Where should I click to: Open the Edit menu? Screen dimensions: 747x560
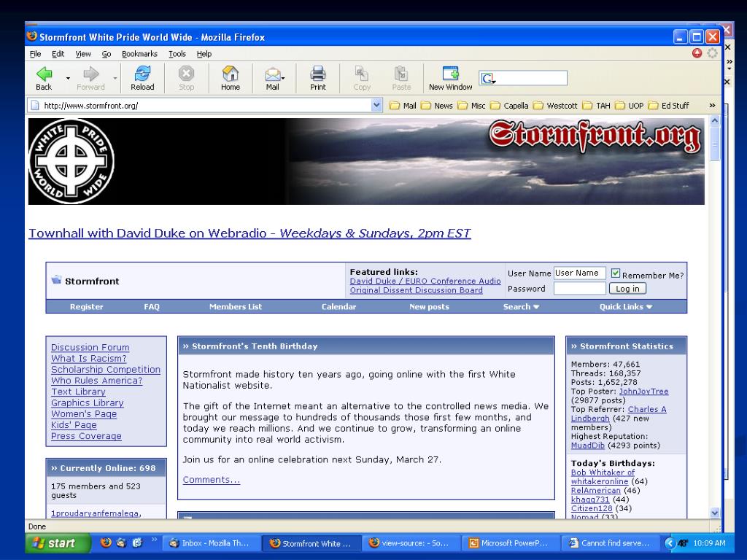58,54
